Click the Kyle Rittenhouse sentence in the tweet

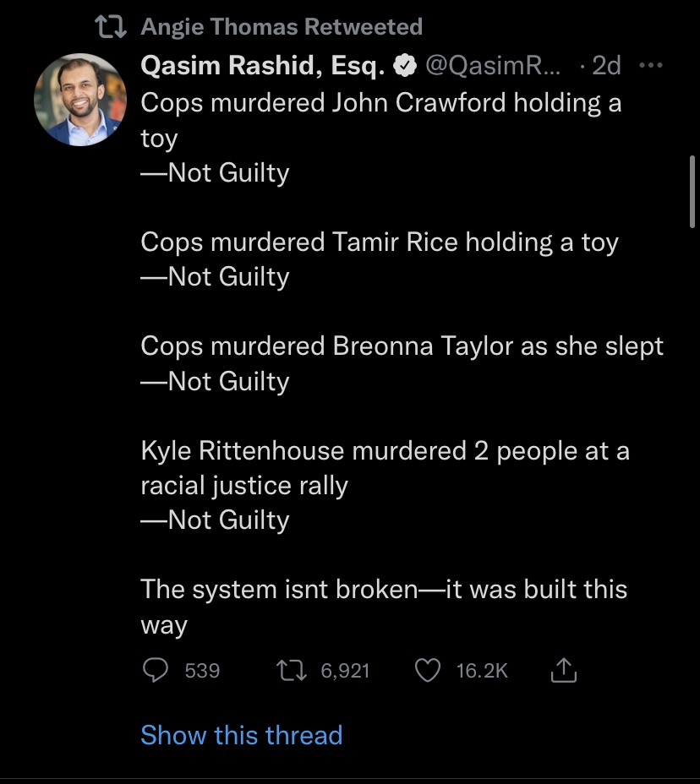(386, 468)
